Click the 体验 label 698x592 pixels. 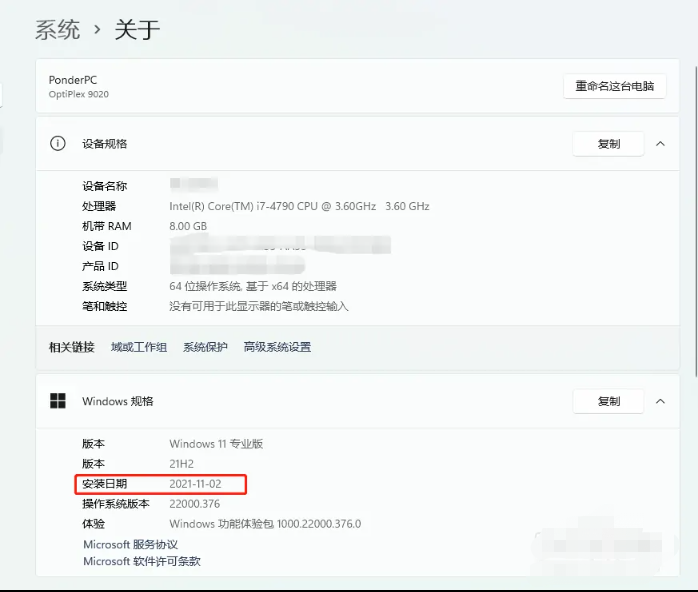[x=93, y=524]
